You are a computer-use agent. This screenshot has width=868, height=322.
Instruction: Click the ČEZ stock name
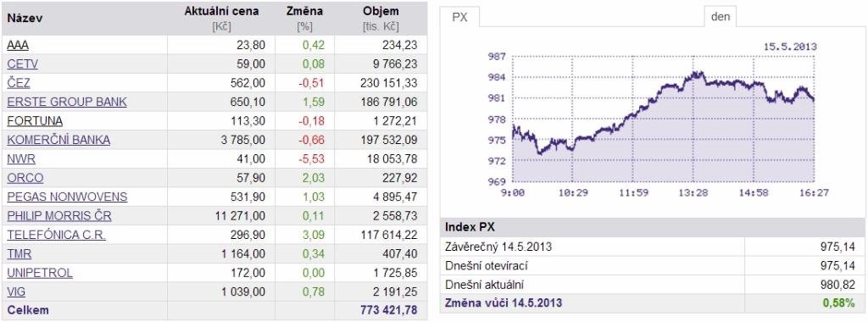(x=19, y=83)
